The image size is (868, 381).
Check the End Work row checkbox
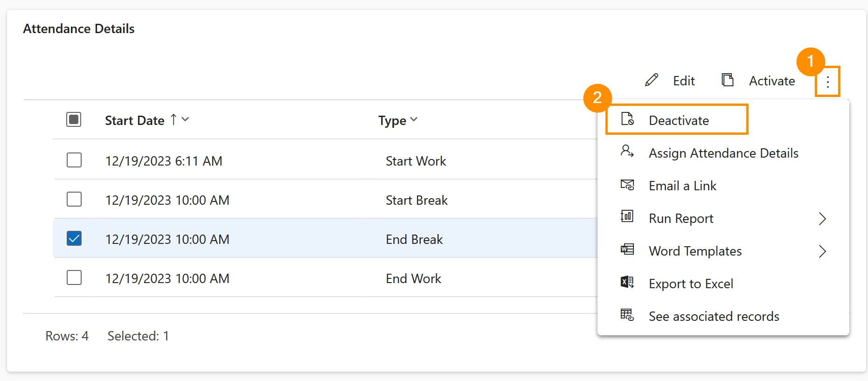click(74, 278)
